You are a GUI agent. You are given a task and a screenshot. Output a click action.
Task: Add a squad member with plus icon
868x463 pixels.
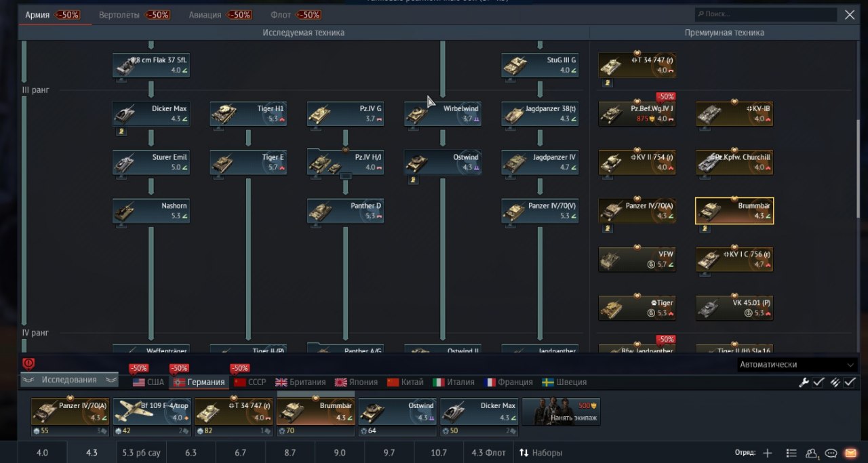coord(768,453)
